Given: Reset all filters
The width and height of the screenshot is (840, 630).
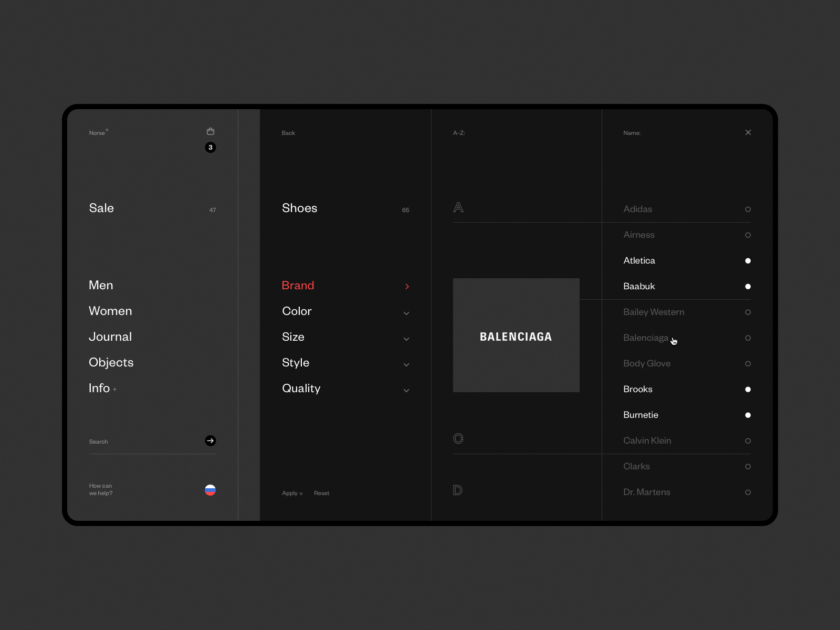Looking at the screenshot, I should [x=322, y=493].
